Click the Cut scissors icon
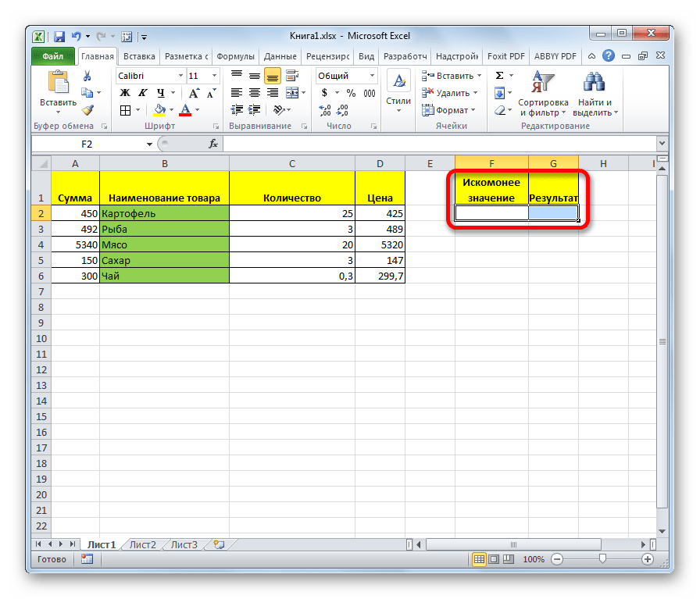 click(87, 76)
